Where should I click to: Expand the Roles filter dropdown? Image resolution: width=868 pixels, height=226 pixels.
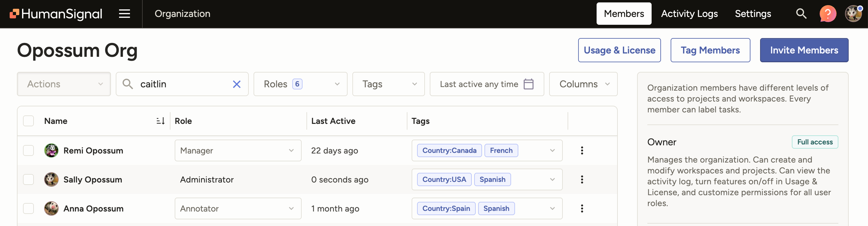(x=300, y=84)
